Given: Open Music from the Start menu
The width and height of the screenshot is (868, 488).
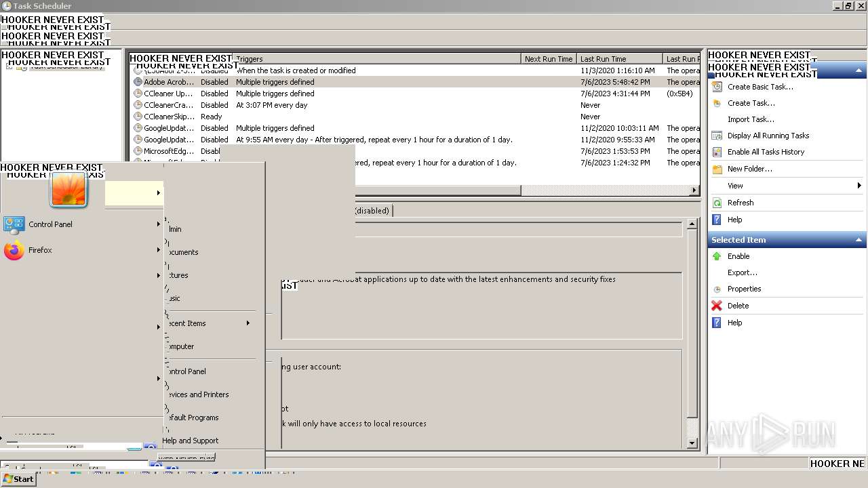Looking at the screenshot, I should pos(174,298).
